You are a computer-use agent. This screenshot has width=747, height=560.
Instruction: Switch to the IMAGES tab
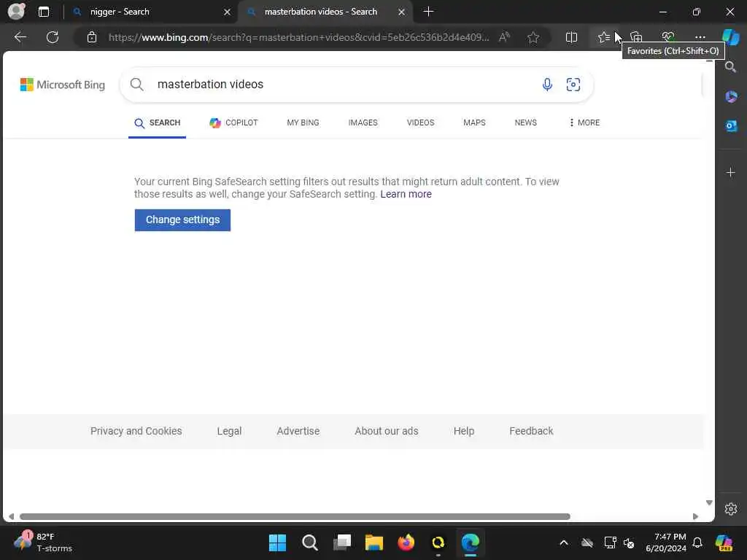click(x=363, y=122)
